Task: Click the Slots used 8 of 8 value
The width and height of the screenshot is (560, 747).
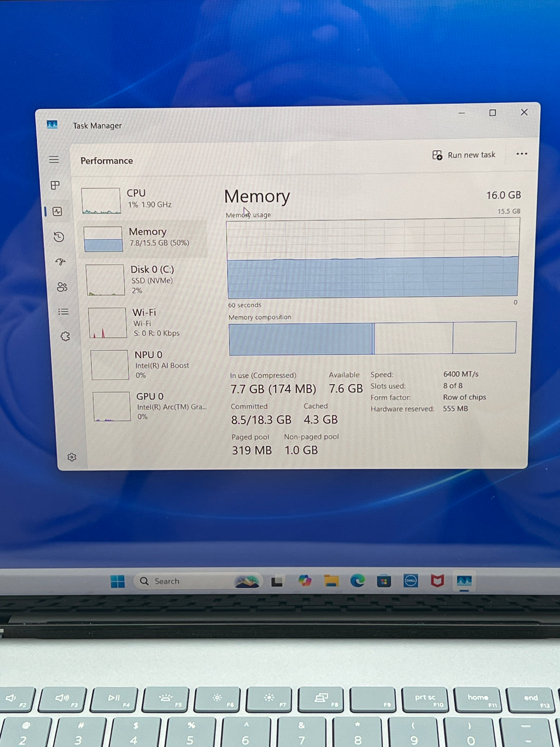Action: tap(453, 386)
